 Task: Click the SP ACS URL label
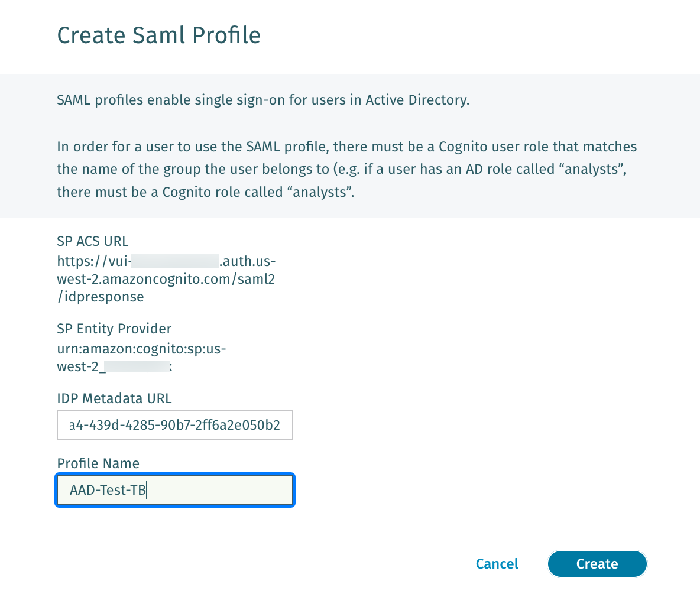coord(92,241)
